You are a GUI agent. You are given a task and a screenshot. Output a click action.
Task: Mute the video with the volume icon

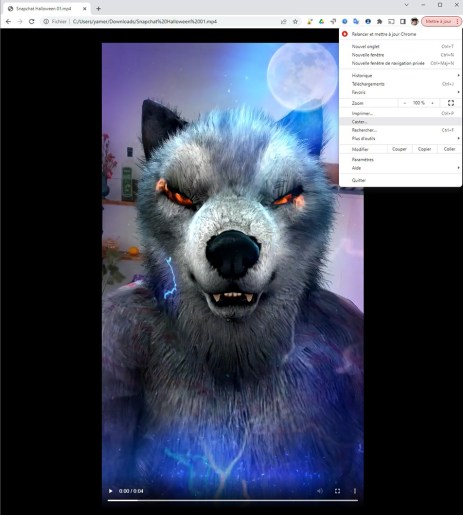pyautogui.click(x=320, y=491)
